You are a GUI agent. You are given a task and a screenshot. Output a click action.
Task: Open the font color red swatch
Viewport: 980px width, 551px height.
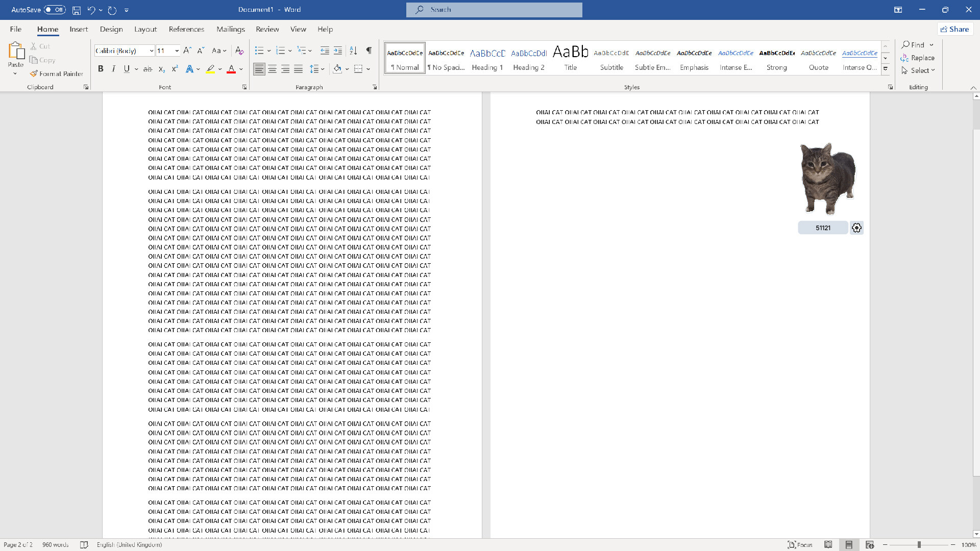pyautogui.click(x=231, y=69)
